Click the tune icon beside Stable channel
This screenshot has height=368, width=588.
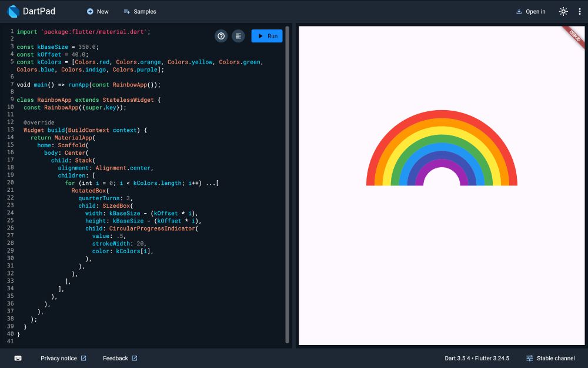[x=530, y=358]
